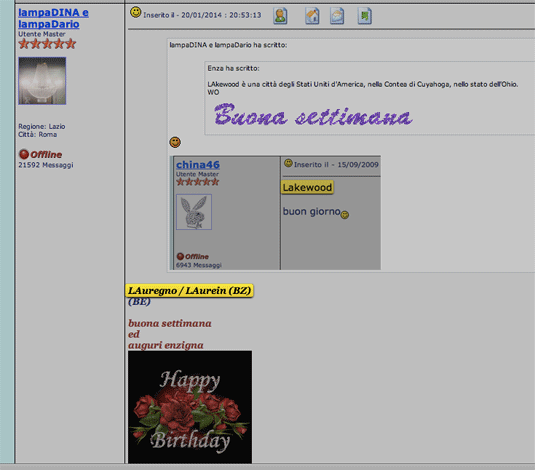Click the 21592 Messaggi count
The width and height of the screenshot is (535, 470).
tap(46, 165)
